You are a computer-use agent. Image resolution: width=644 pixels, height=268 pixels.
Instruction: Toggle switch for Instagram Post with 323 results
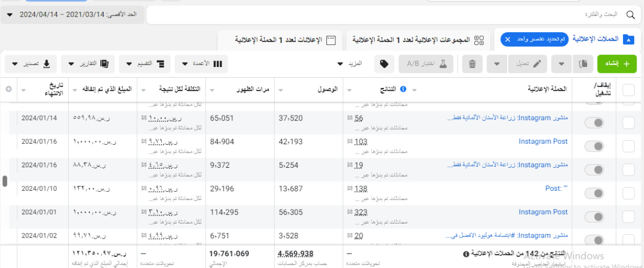click(594, 217)
